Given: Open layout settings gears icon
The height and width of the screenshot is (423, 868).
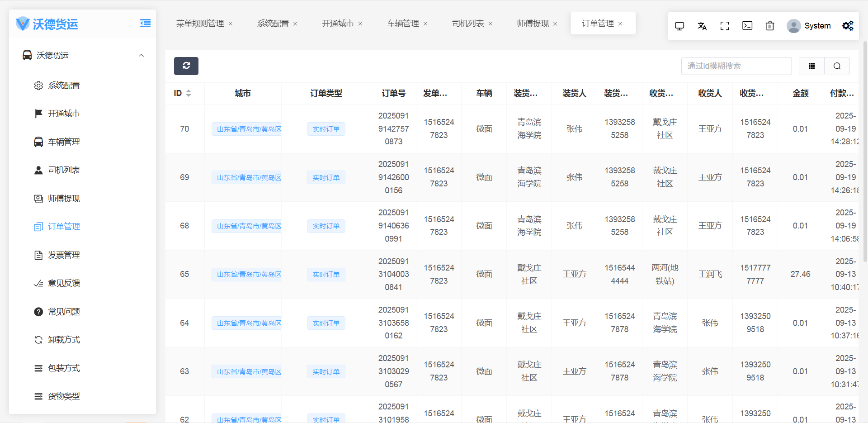Looking at the screenshot, I should pos(848,26).
